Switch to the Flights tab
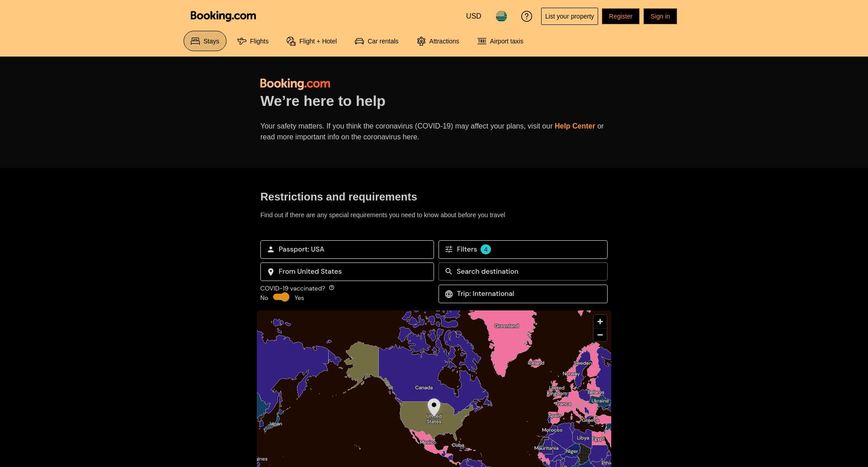868x467 pixels. tap(253, 41)
